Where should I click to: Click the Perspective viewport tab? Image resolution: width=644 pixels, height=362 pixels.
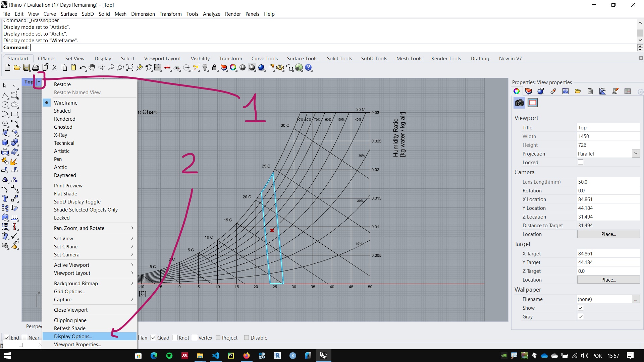[x=34, y=326]
